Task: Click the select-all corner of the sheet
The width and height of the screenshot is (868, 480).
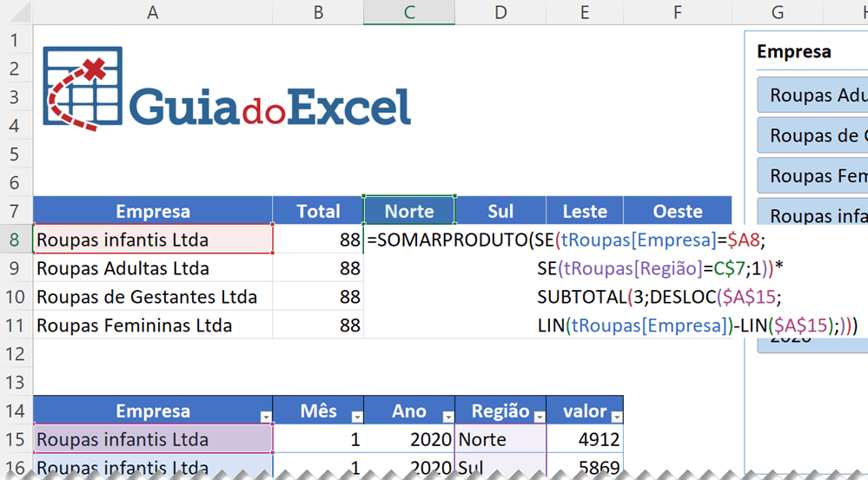Action: pyautogui.click(x=16, y=12)
